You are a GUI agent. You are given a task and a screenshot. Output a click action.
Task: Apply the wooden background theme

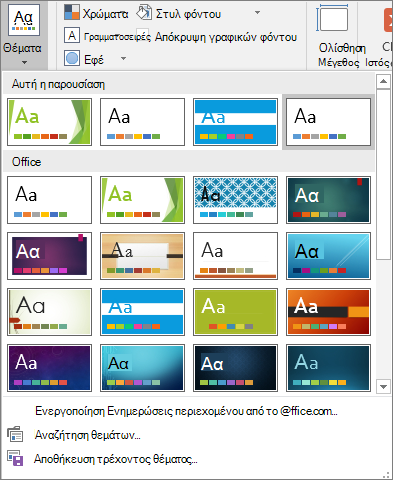point(142,256)
